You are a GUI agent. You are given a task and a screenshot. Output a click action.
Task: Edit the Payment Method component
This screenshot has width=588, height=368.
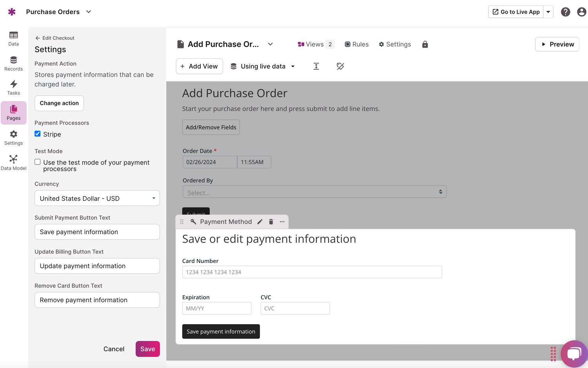(x=260, y=222)
